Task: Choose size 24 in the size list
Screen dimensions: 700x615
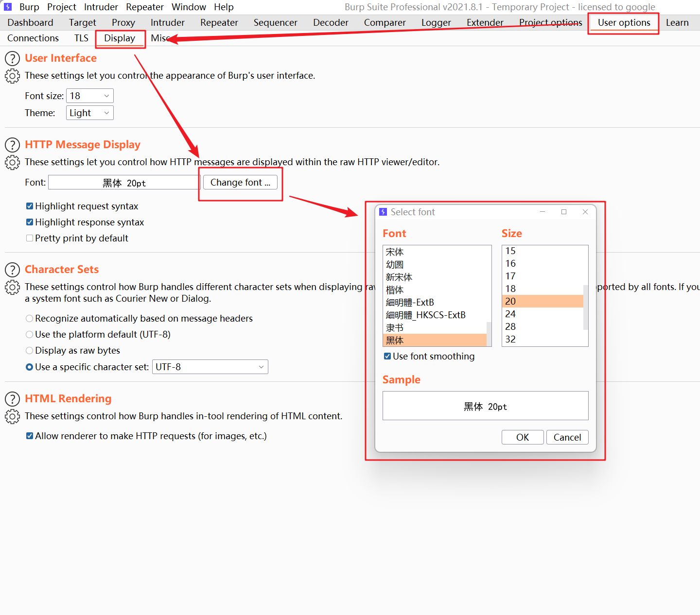Action: (x=542, y=314)
